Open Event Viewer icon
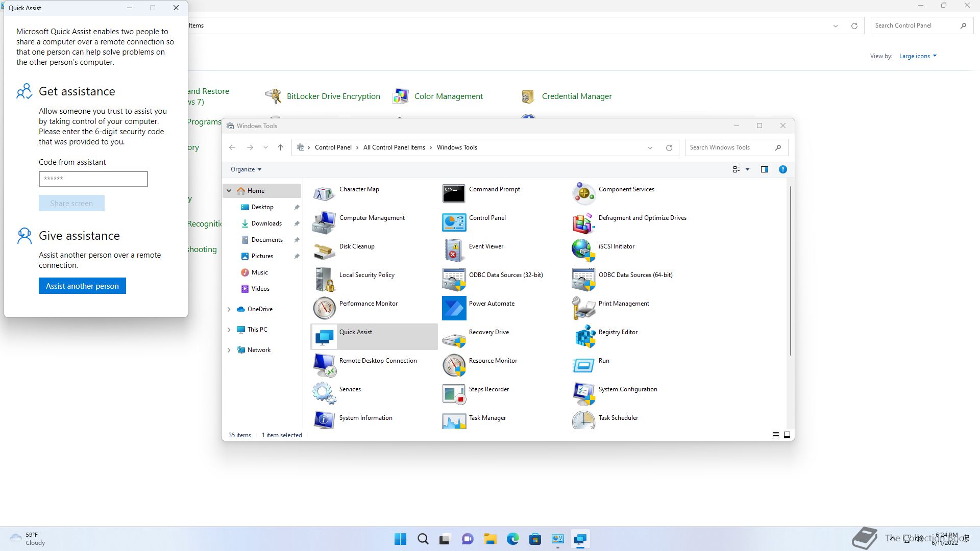Image resolution: width=980 pixels, height=551 pixels. point(454,251)
